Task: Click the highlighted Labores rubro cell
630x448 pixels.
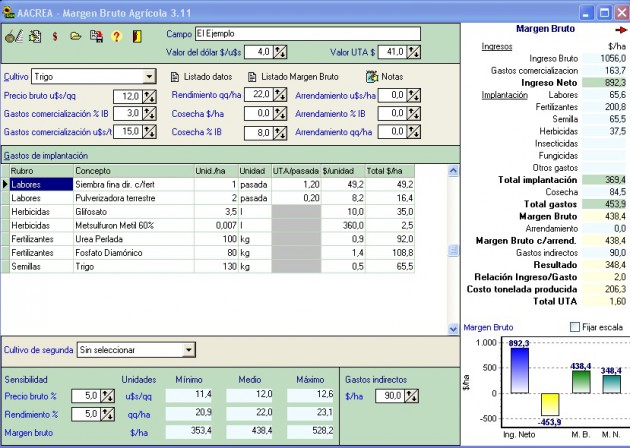Action: click(x=41, y=184)
